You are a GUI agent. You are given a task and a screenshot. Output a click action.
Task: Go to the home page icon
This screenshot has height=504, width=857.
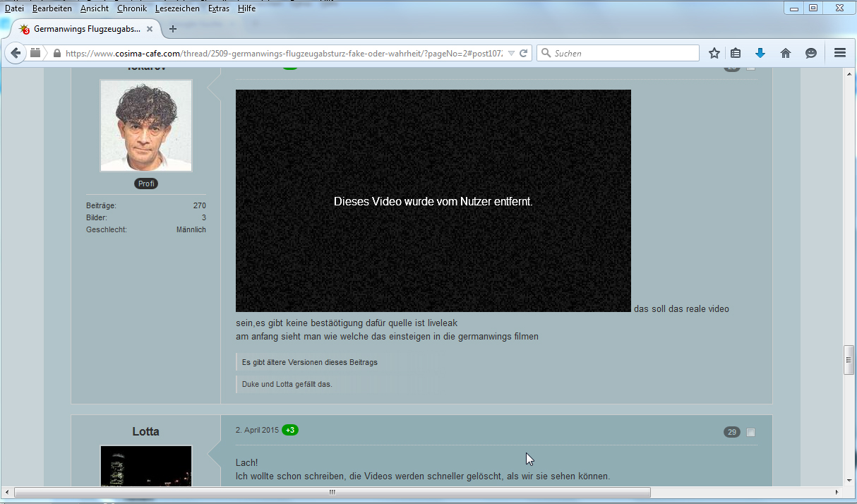tap(786, 53)
